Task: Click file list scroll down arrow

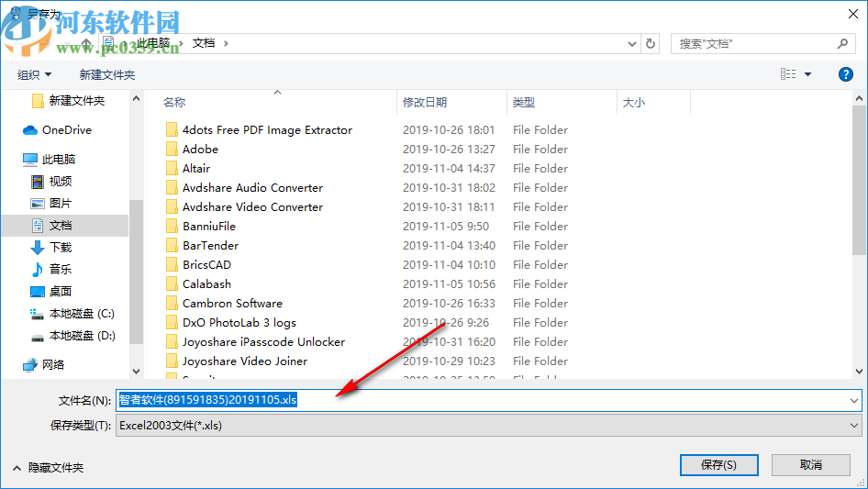Action: [x=859, y=372]
